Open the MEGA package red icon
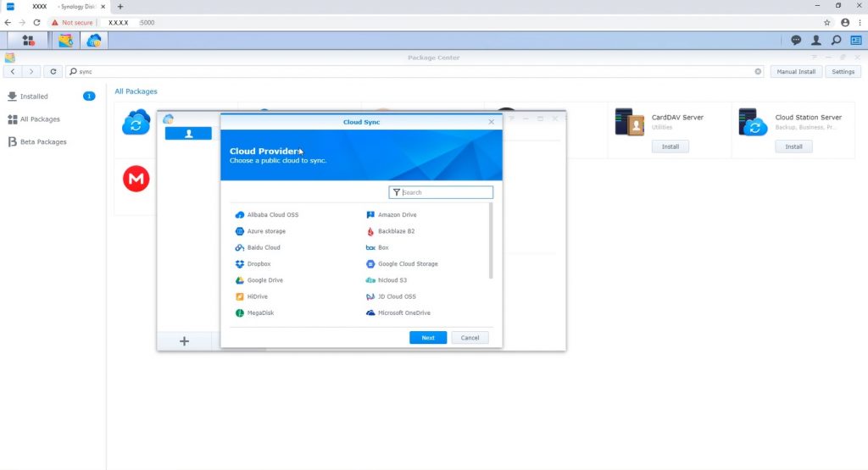This screenshot has height=470, width=868. coord(136,179)
